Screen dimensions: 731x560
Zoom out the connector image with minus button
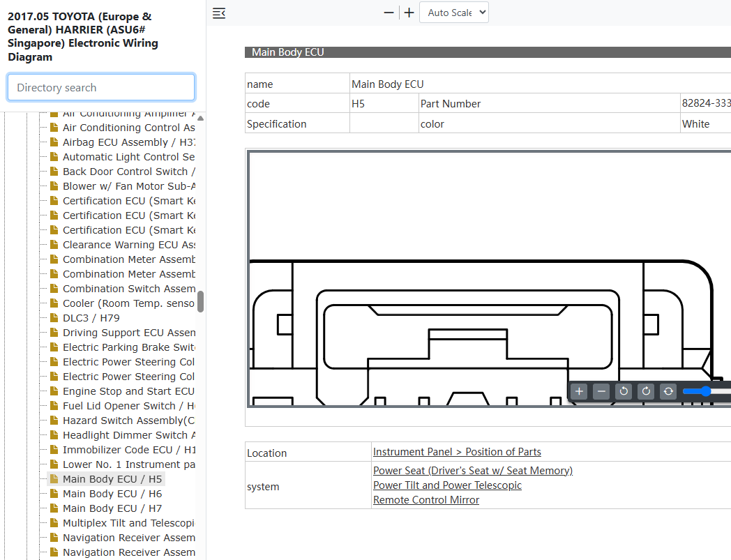(x=601, y=391)
